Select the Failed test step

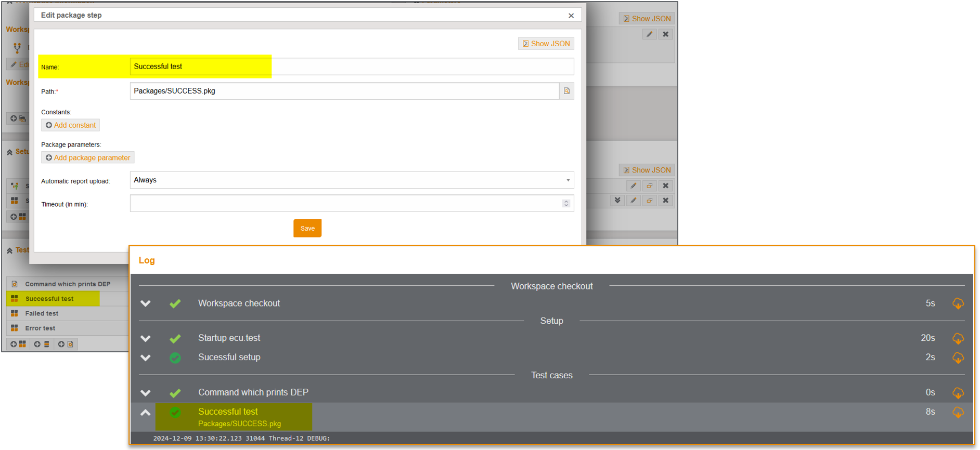click(x=42, y=313)
